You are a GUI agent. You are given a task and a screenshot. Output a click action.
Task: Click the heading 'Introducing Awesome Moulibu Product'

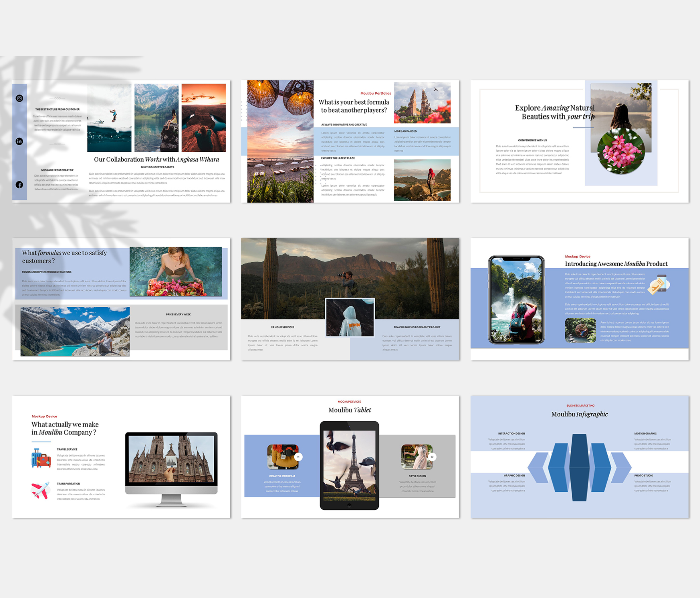coord(616,264)
